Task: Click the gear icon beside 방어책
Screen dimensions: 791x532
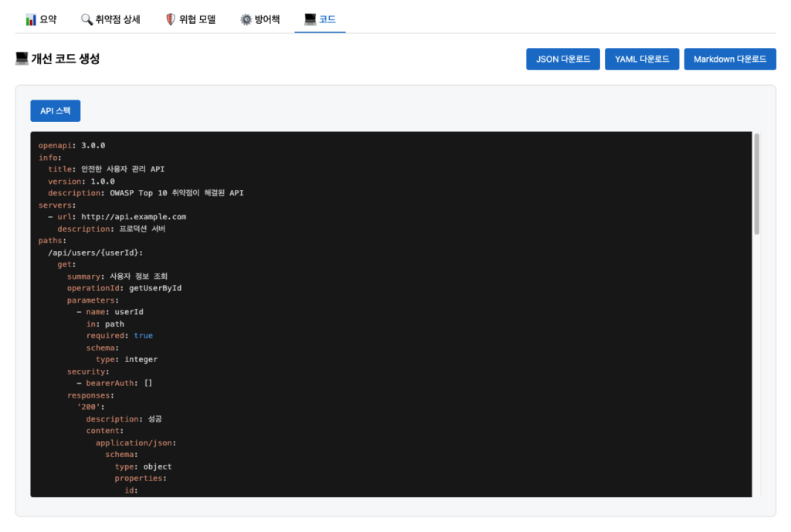Action: pos(246,19)
